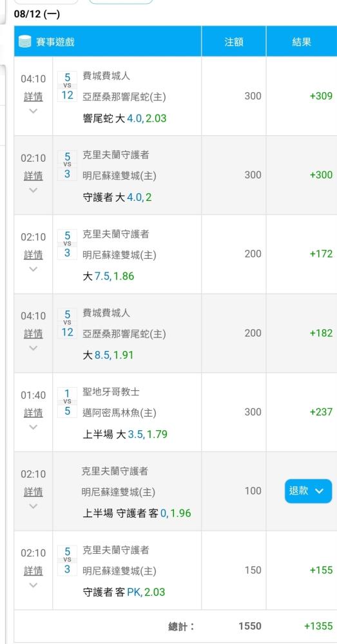Open 詳情 link for 守護者 大 4.0 bet

click(x=34, y=176)
